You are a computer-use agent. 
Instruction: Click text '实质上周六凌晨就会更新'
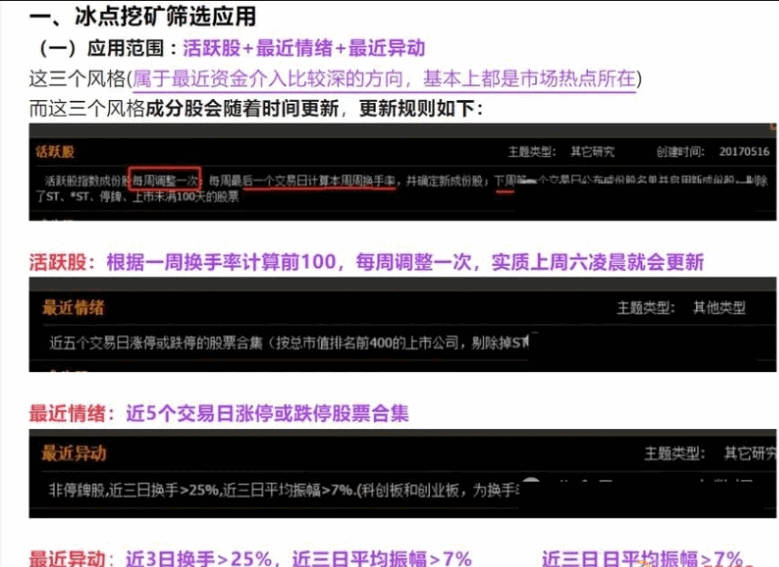598,262
